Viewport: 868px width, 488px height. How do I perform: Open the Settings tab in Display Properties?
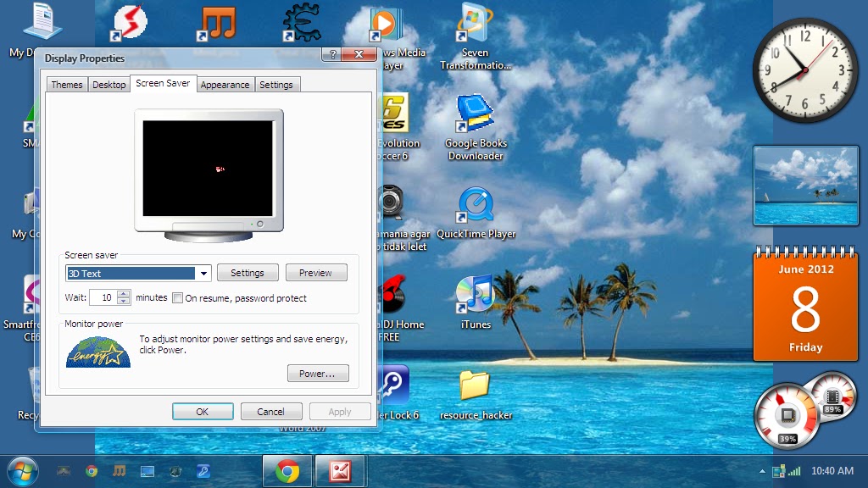pyautogui.click(x=276, y=85)
